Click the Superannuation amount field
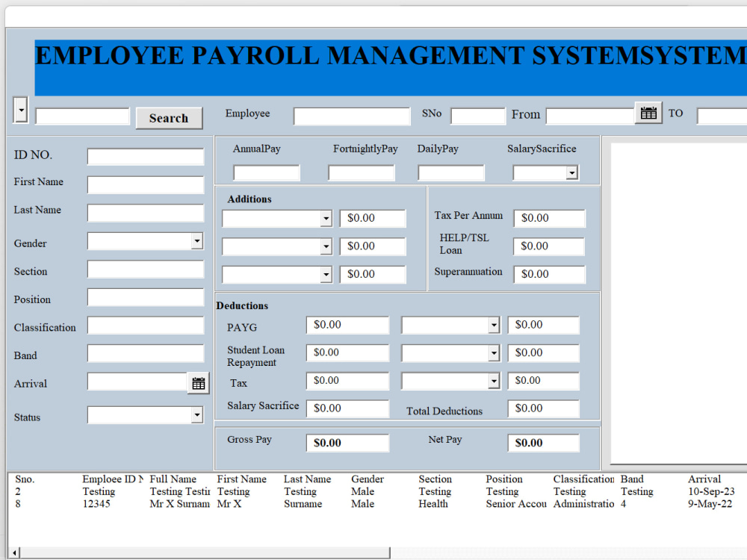Screen dimensions: 747x560 point(549,274)
